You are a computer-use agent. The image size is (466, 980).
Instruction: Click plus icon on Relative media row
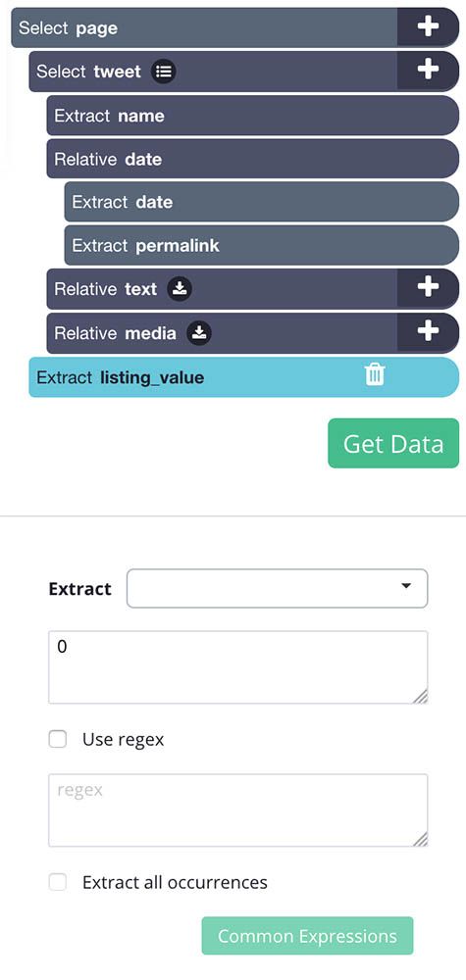click(x=428, y=331)
